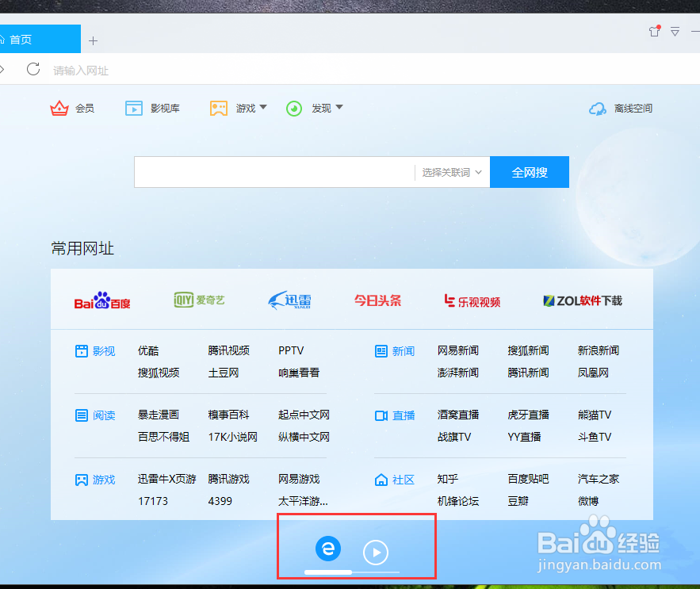Open the 土豆网 link

click(224, 373)
